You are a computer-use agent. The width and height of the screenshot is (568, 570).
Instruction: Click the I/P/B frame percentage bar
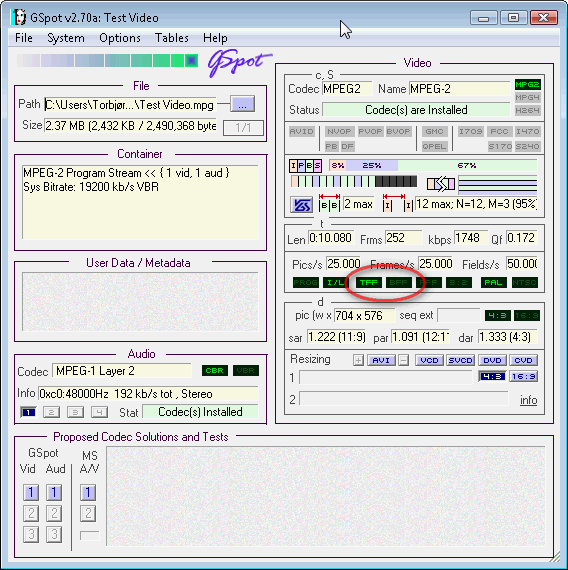(x=433, y=165)
